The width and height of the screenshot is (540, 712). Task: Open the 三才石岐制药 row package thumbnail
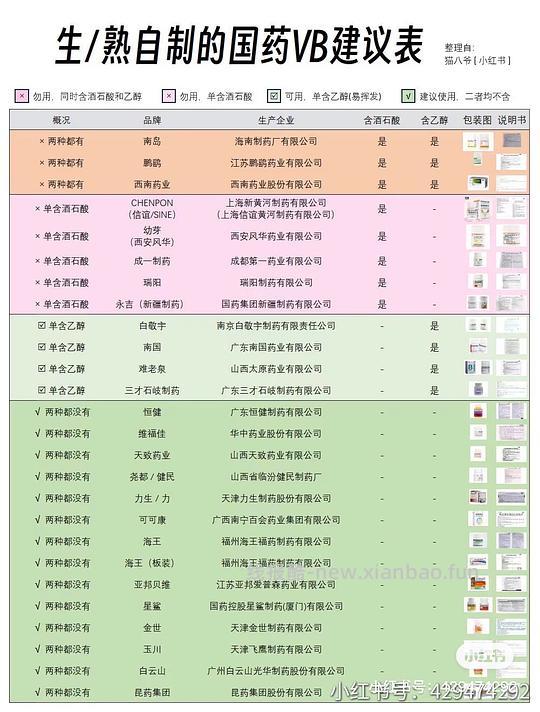coord(478,389)
